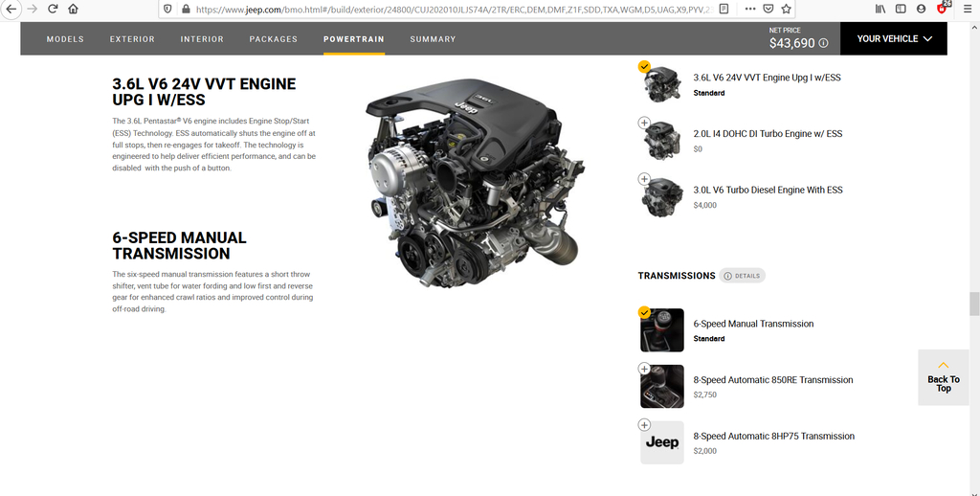Select 8-Speed Automatic 850RE label
Image resolution: width=980 pixels, height=496 pixels.
click(773, 380)
